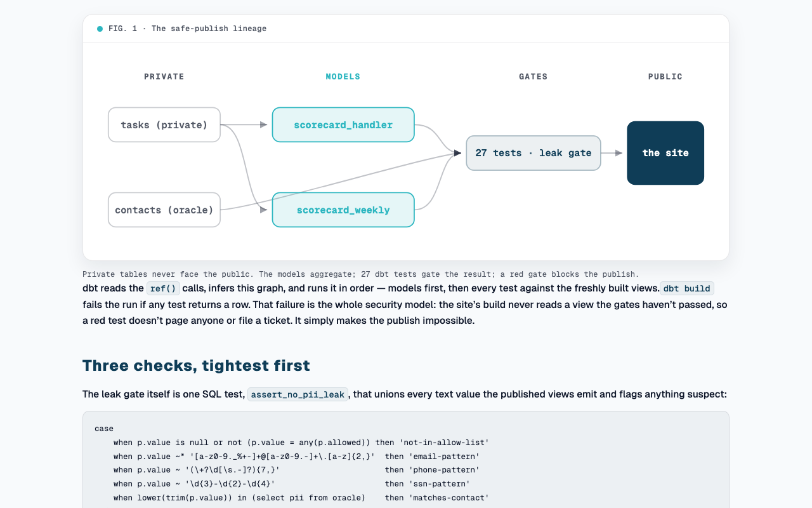Click the caption starting "Private tables never face"
This screenshot has width=812, height=508.
tap(360, 274)
